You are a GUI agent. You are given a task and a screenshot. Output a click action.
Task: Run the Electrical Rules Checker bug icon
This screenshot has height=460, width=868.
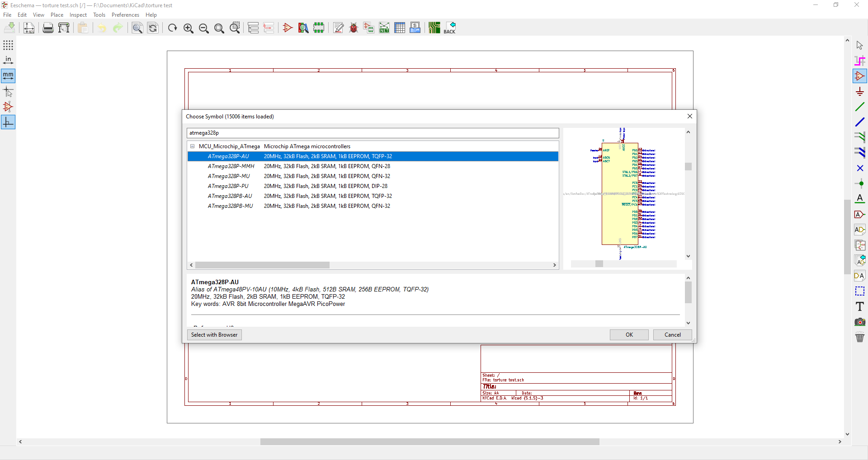click(354, 28)
